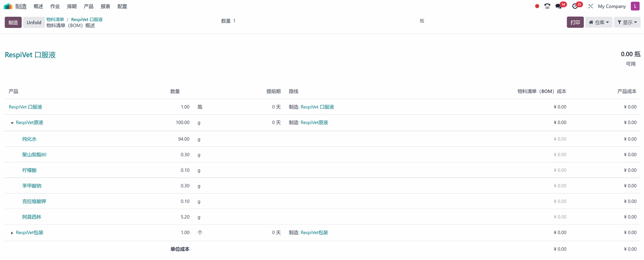Open the 仓库 warehouse dropdown
This screenshot has height=260, width=644.
click(x=599, y=22)
